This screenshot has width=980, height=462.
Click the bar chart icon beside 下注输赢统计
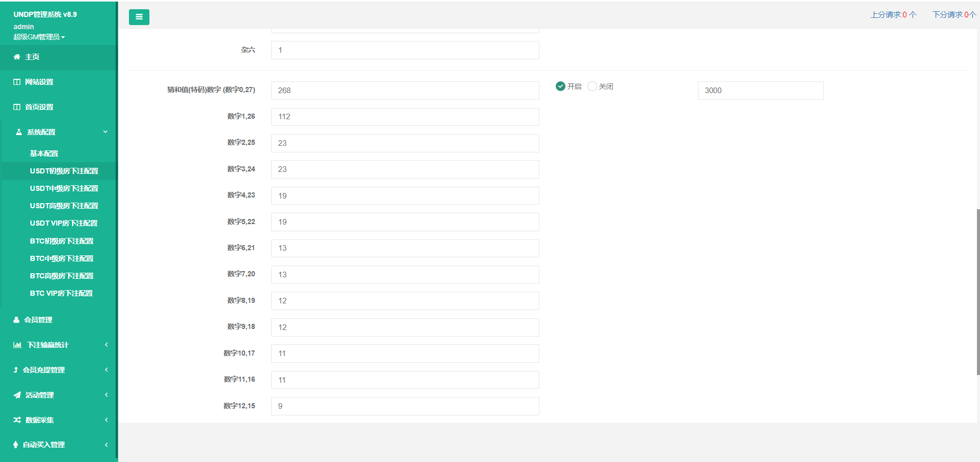point(17,345)
